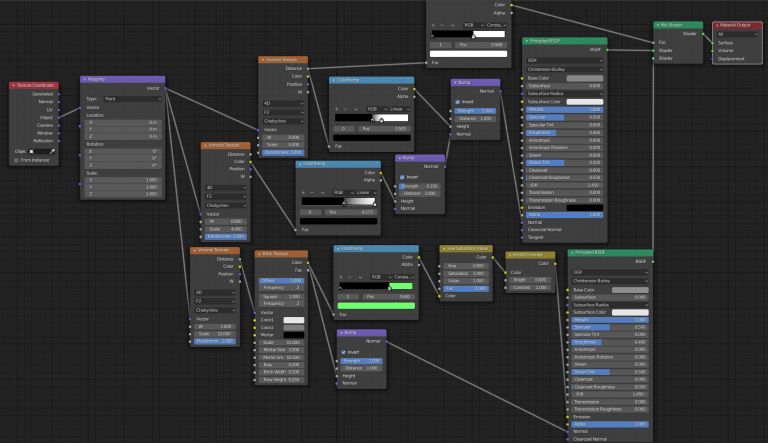Collapse the Mapping node via header arrow
This screenshot has width=768, height=443.
pos(84,78)
